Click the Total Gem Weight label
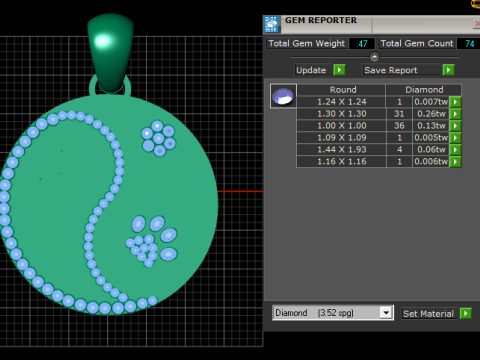This screenshot has height=360, width=480. click(x=307, y=44)
